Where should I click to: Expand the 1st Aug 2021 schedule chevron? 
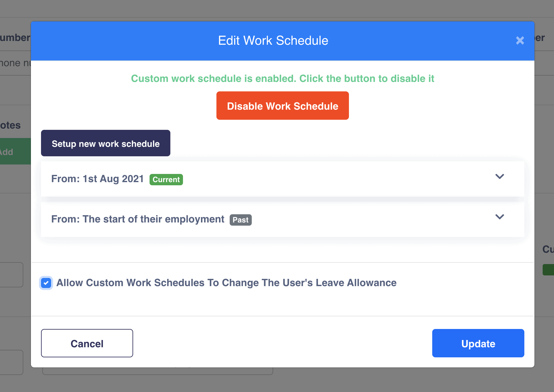point(499,176)
